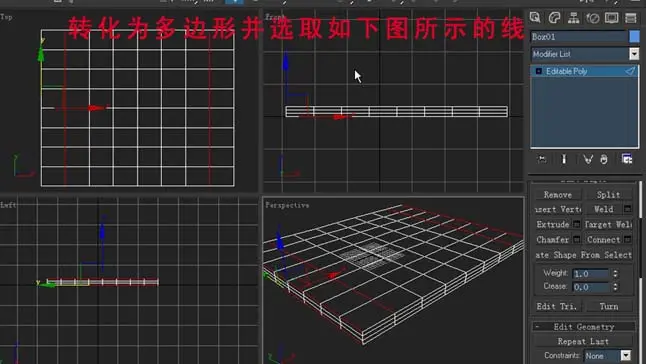Click the Edit Tri. button

[x=557, y=306]
